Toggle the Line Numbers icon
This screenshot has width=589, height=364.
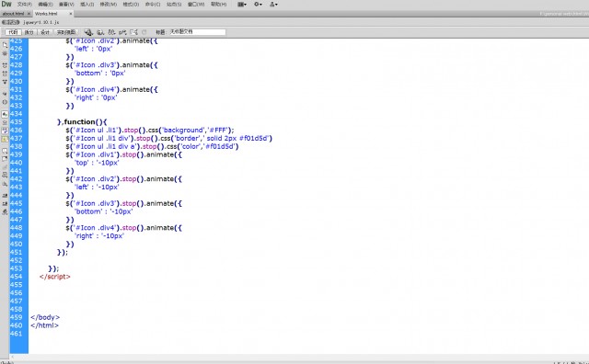click(5, 114)
